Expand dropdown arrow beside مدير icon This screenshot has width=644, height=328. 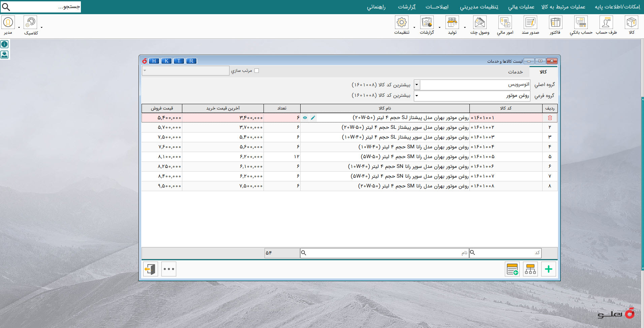tap(19, 27)
